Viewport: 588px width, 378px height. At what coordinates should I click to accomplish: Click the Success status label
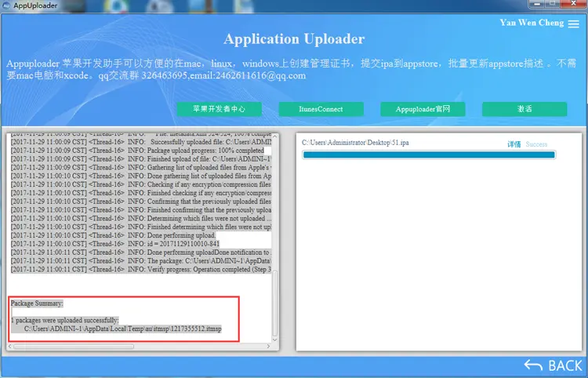coord(536,144)
